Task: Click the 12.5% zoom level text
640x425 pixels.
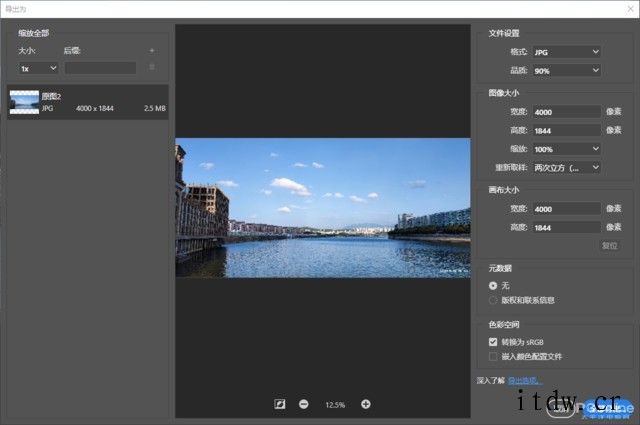Action: pos(335,405)
